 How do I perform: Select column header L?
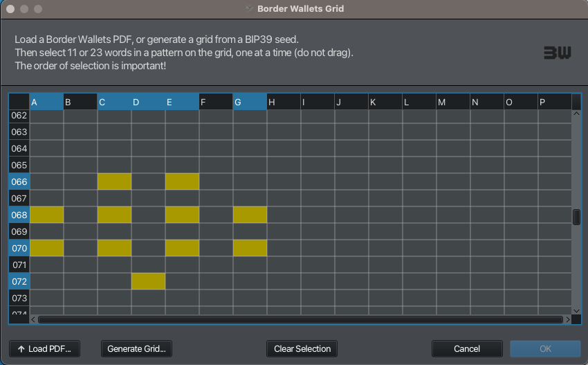(x=419, y=102)
